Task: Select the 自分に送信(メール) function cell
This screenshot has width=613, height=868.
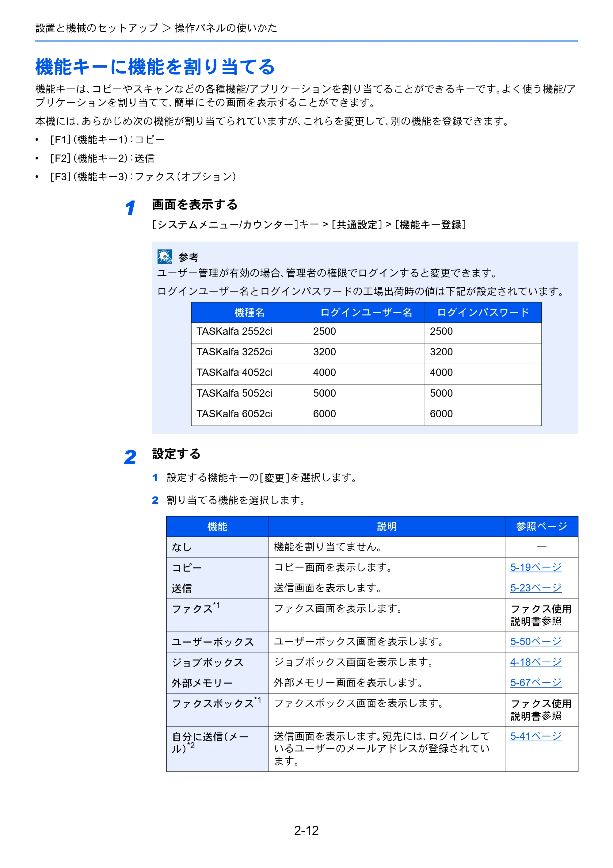Action: 217,749
